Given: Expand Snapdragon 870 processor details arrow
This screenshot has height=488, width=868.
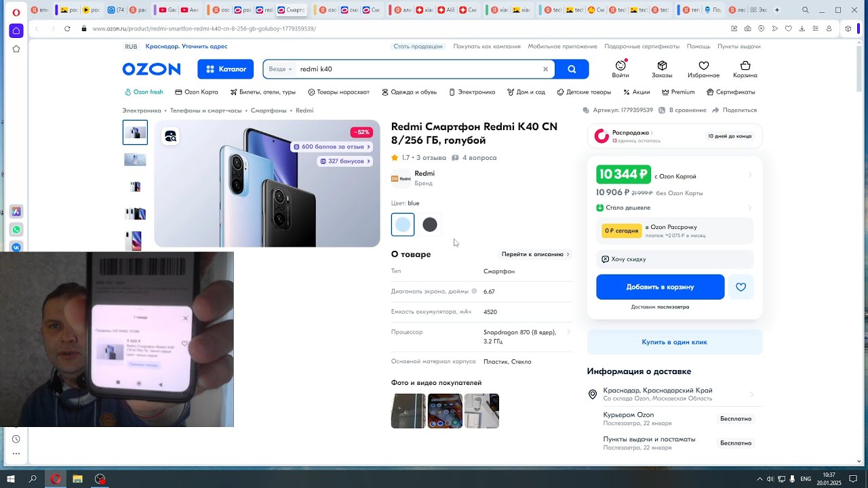Looking at the screenshot, I should pos(568,332).
